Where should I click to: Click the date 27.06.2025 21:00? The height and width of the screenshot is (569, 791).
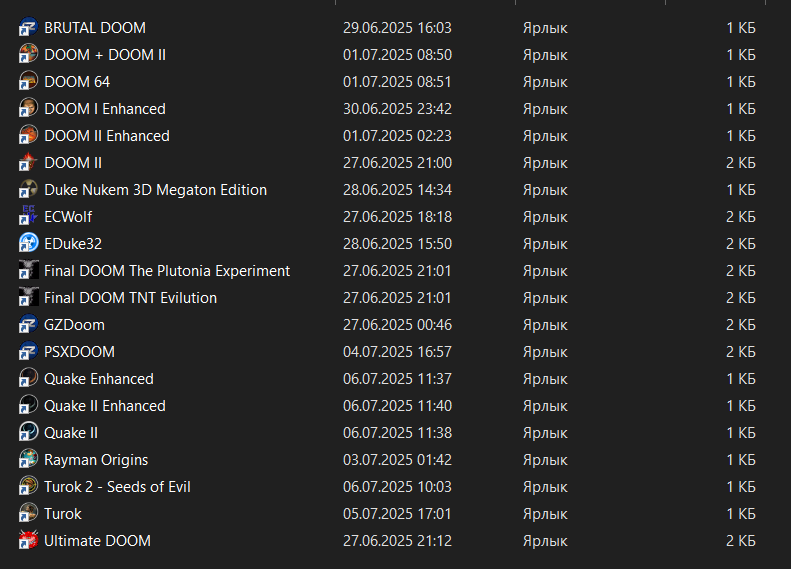pos(398,162)
